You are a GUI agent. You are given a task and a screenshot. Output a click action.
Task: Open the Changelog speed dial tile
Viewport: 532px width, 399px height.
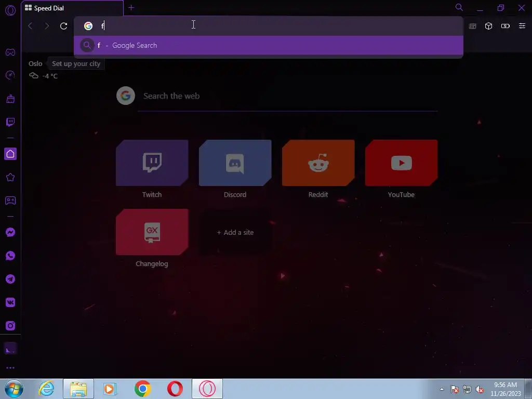(x=152, y=232)
